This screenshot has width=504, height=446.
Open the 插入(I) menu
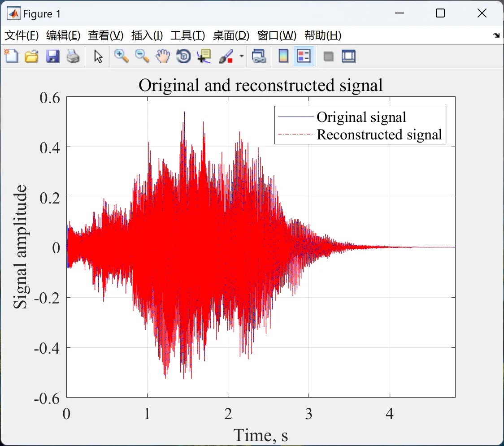pyautogui.click(x=147, y=35)
